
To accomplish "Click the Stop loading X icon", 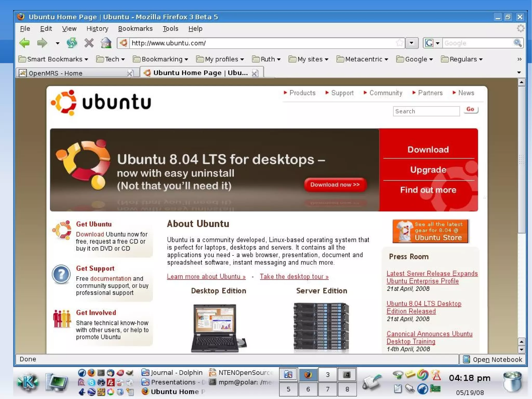I will tap(89, 43).
